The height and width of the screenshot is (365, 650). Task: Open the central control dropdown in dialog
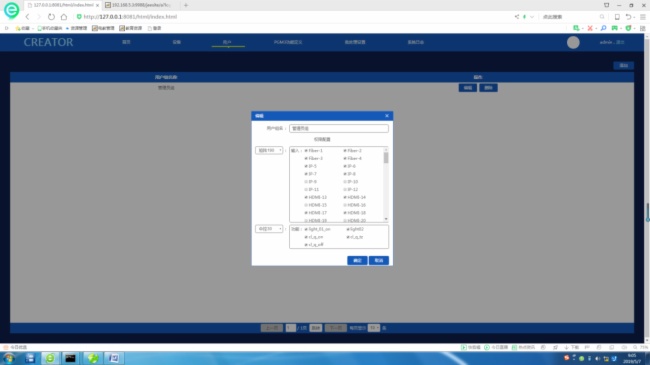coord(269,229)
